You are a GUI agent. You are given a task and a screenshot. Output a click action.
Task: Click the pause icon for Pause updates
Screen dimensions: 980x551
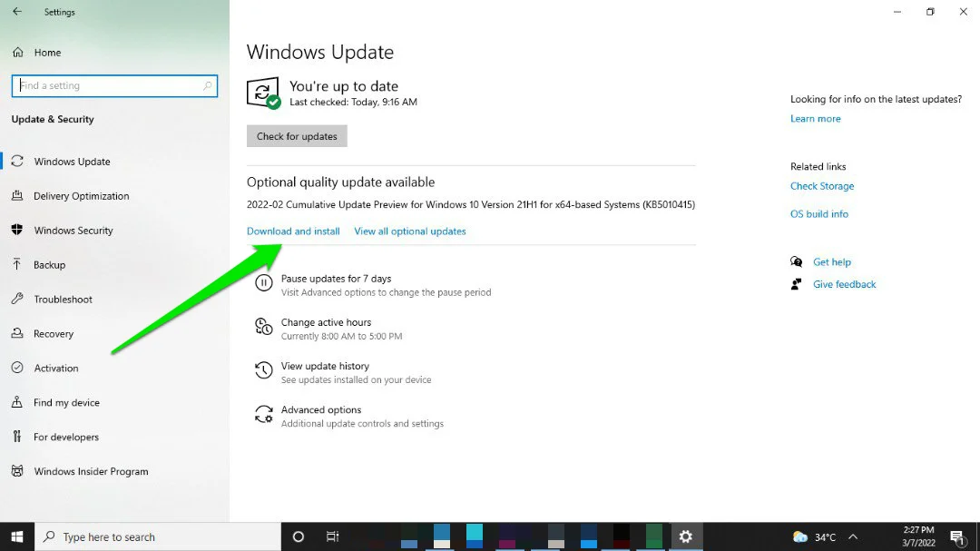coord(264,283)
